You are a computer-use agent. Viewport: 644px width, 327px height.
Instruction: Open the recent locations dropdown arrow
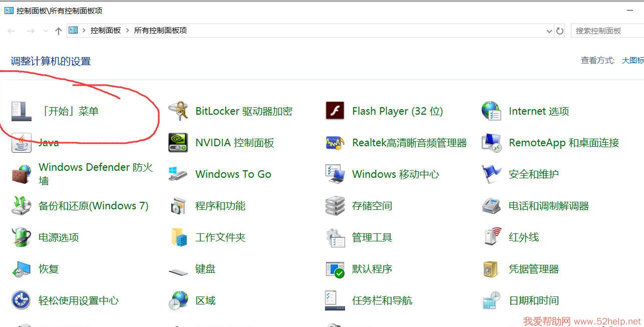click(x=46, y=31)
